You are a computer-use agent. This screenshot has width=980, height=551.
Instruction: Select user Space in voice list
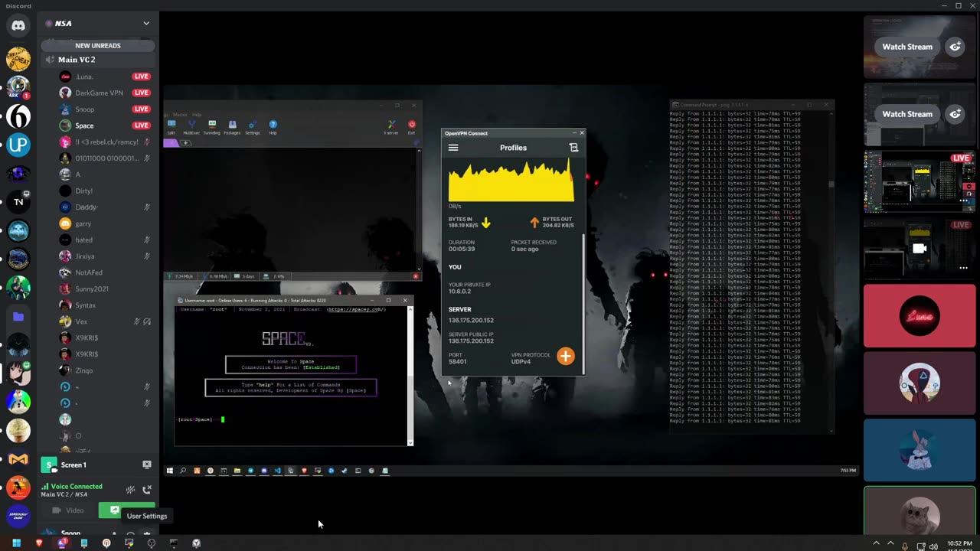[105, 126]
